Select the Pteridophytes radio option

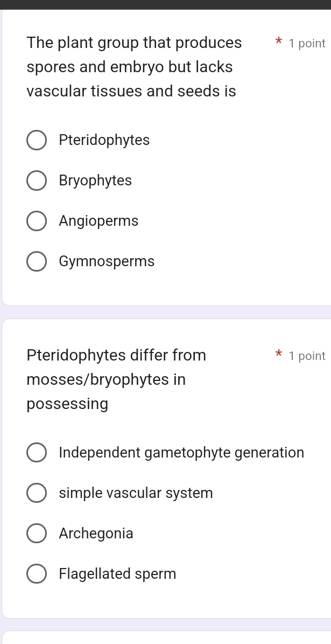[x=36, y=140]
